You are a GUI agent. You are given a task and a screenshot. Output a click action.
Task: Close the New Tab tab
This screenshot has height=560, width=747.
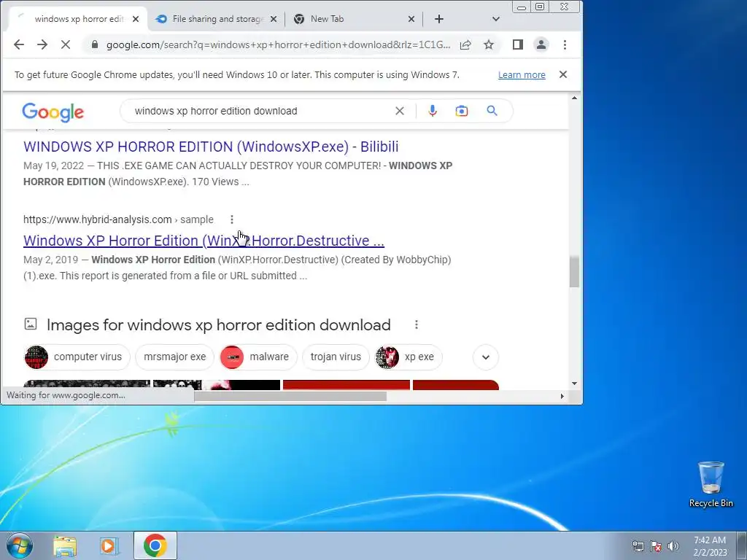coord(411,19)
